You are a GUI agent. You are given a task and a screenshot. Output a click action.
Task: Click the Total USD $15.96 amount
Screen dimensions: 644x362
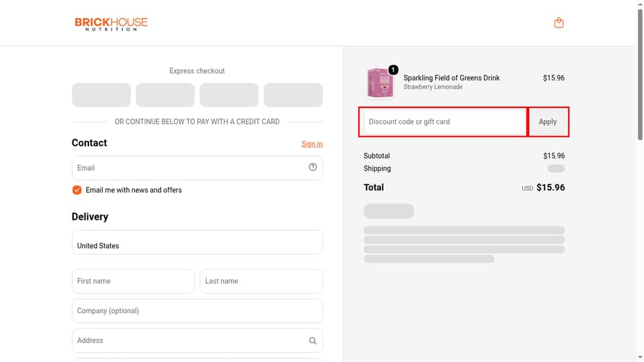(543, 188)
